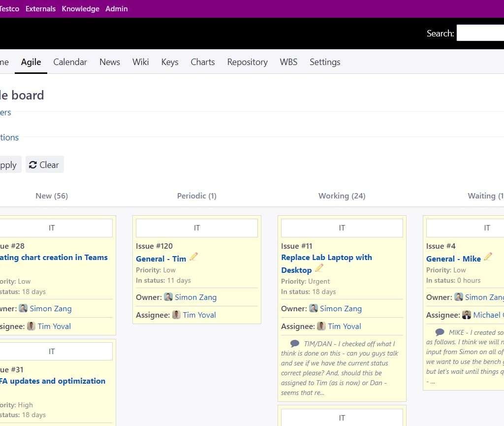Screen dimensions: 504x426
Task: Open issue General - Mike
Action: point(453,259)
